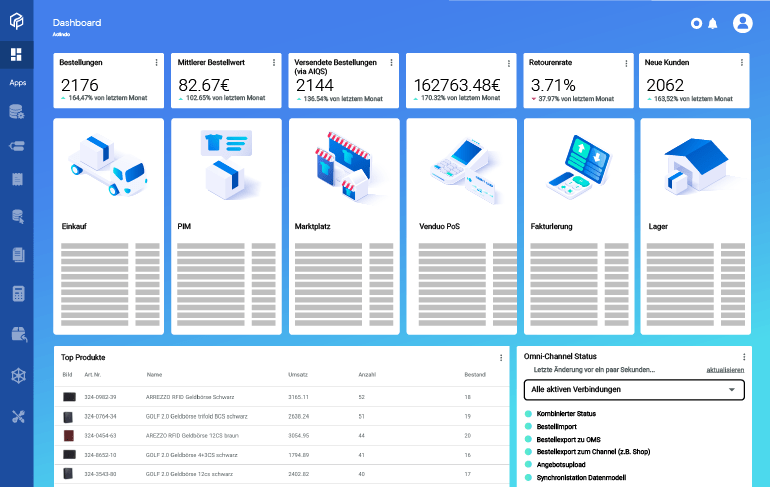The image size is (770, 487).
Task: Click the Kombinierter Status indicator dot
Action: point(528,413)
